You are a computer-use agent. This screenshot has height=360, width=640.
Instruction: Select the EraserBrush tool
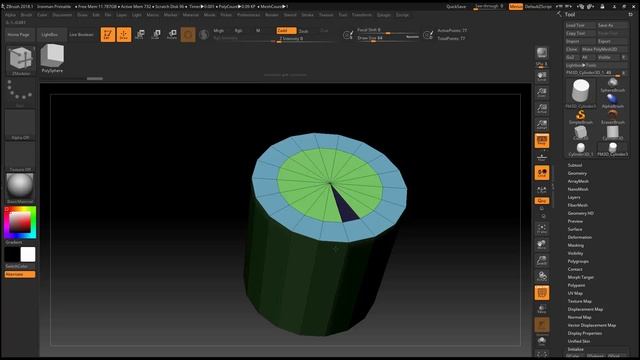612,117
